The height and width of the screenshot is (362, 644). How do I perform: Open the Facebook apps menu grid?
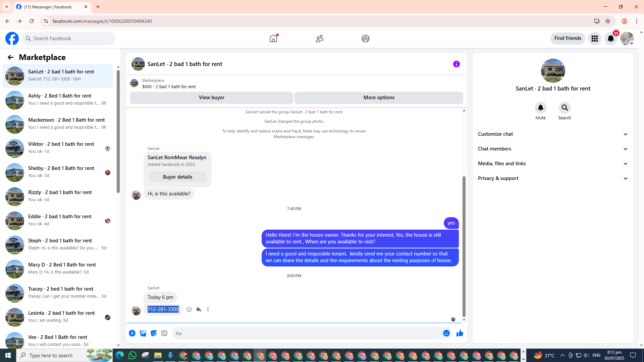[x=594, y=39]
